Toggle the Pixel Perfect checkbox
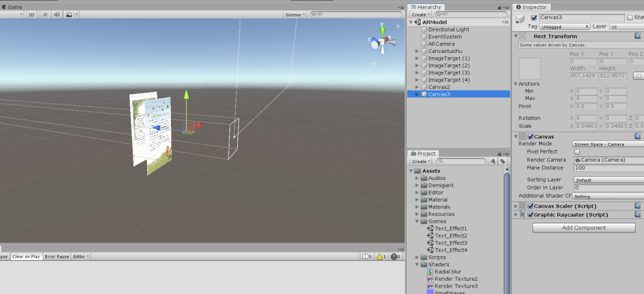 pyautogui.click(x=577, y=152)
